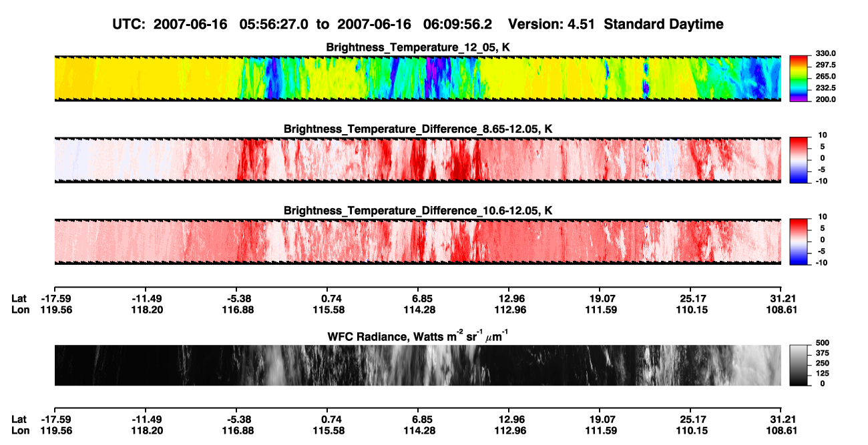Click latitude 31.21 on the axis above WFC panel
Viewport: 868px width, 445px height.
tap(780, 299)
